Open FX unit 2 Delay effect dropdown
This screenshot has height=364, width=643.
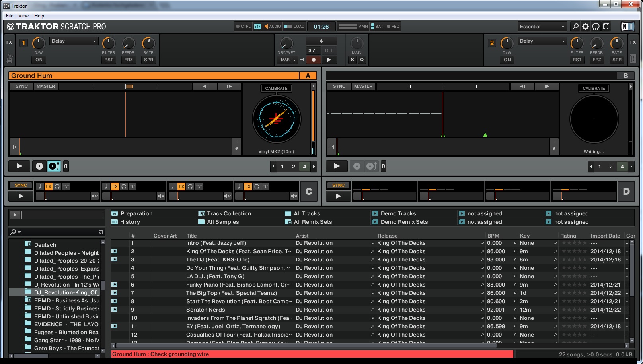[x=542, y=41]
